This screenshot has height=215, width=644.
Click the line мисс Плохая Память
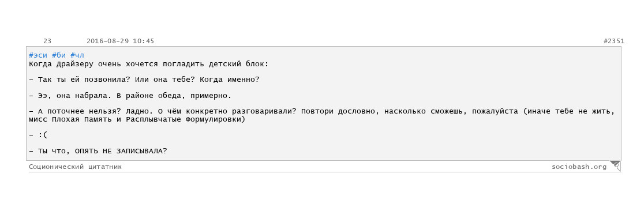(137, 119)
